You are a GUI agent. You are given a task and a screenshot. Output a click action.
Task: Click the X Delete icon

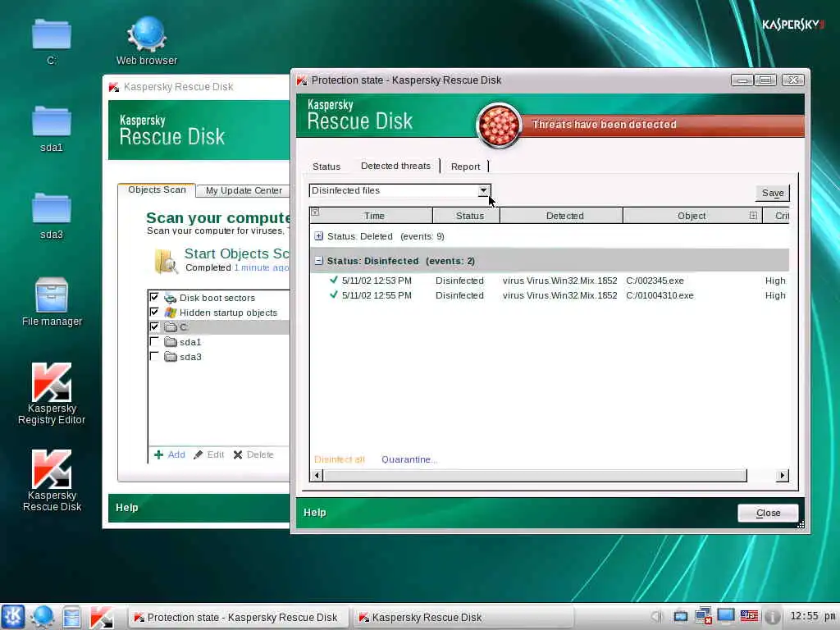tap(238, 454)
